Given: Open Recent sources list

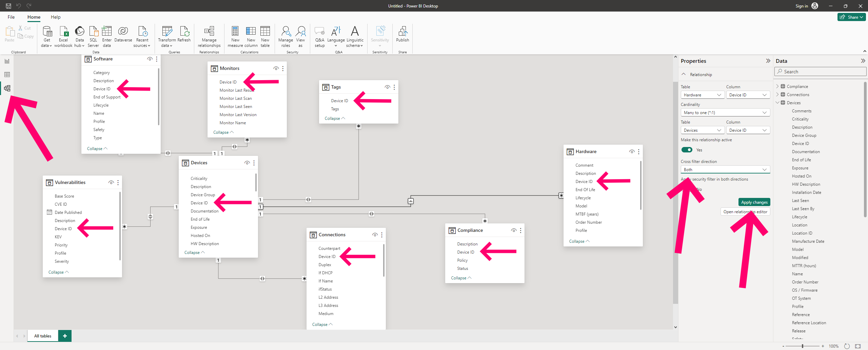Looking at the screenshot, I should coord(142,37).
